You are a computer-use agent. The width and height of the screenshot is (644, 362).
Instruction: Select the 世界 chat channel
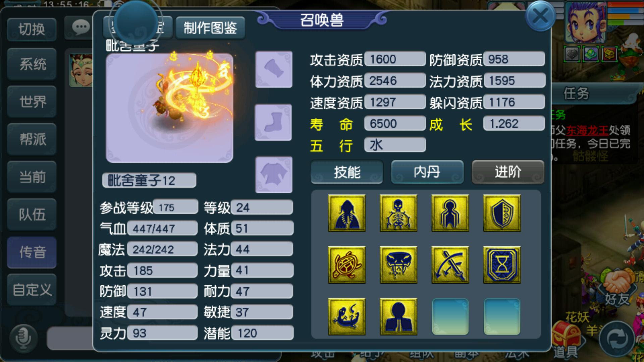pyautogui.click(x=32, y=102)
